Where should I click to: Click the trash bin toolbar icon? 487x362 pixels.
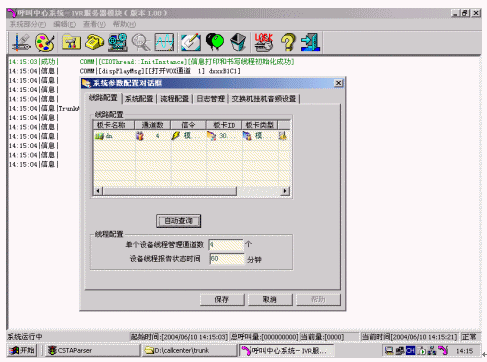point(238,42)
